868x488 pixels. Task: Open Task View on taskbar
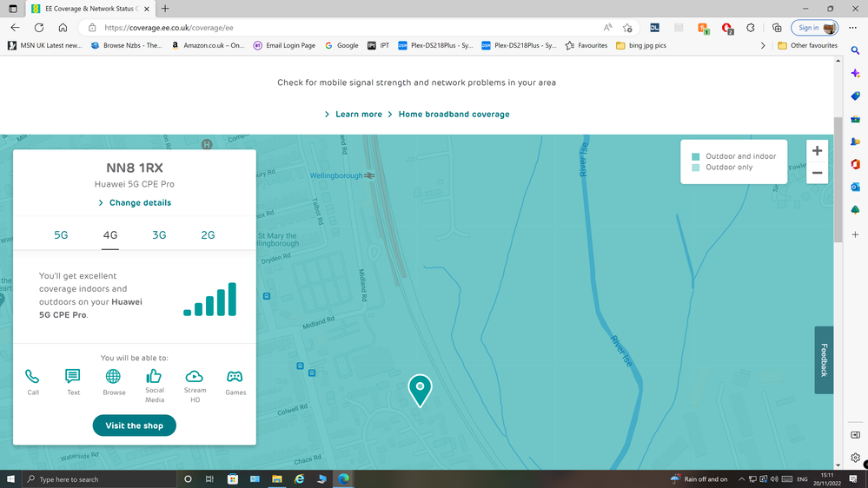click(209, 479)
